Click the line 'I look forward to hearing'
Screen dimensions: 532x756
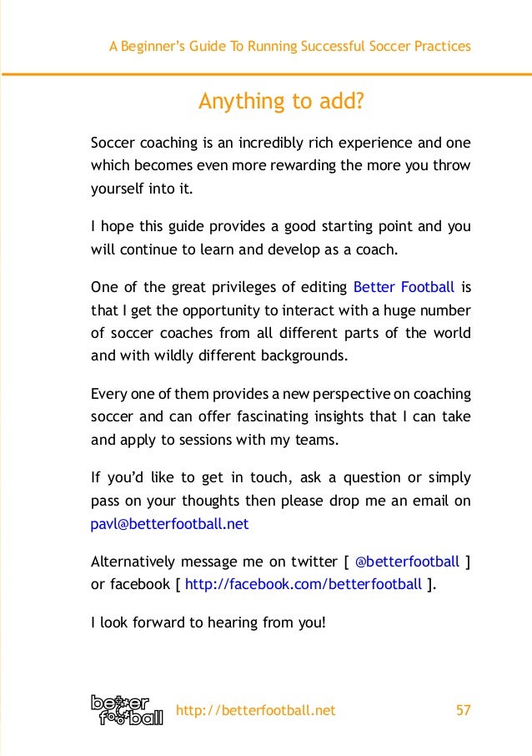tap(208, 622)
